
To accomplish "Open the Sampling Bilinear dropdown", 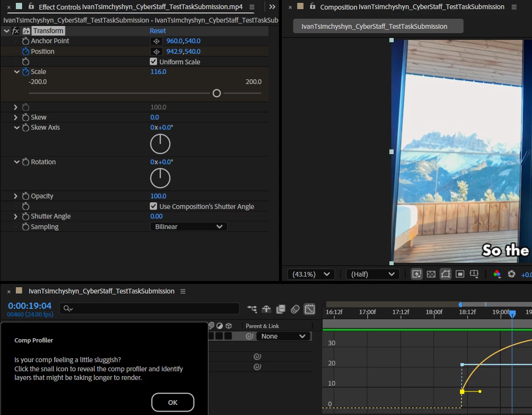I will (189, 227).
